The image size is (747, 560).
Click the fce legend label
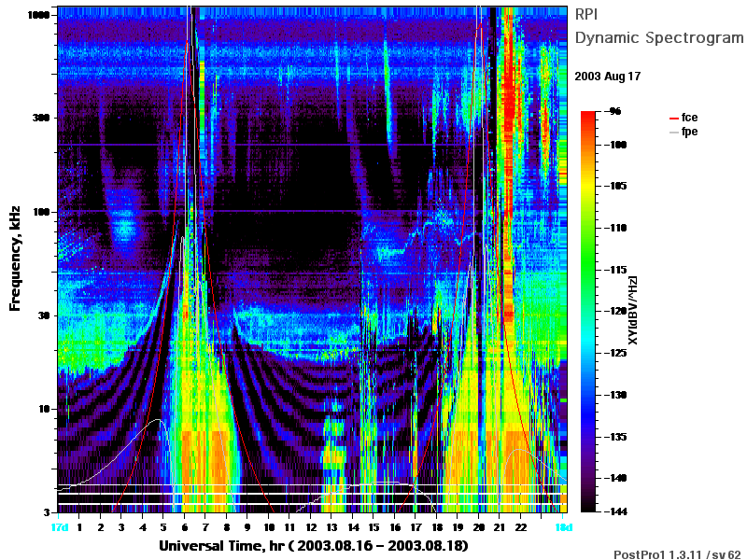[689, 118]
